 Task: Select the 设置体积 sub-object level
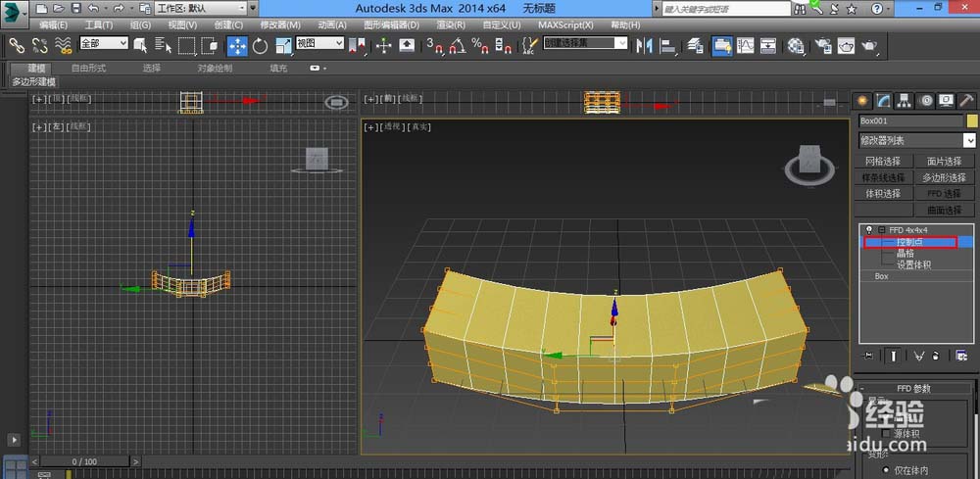tap(913, 264)
